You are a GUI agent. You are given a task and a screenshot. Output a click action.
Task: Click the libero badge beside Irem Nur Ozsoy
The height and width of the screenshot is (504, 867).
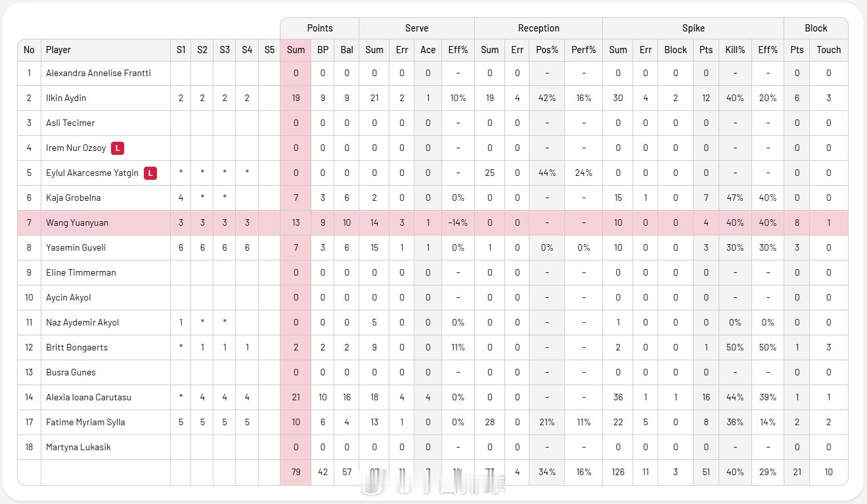pyautogui.click(x=118, y=148)
